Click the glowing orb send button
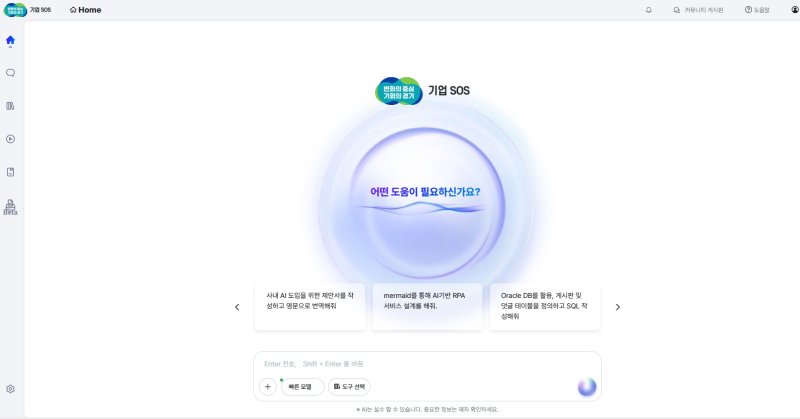This screenshot has width=800, height=419. (587, 387)
